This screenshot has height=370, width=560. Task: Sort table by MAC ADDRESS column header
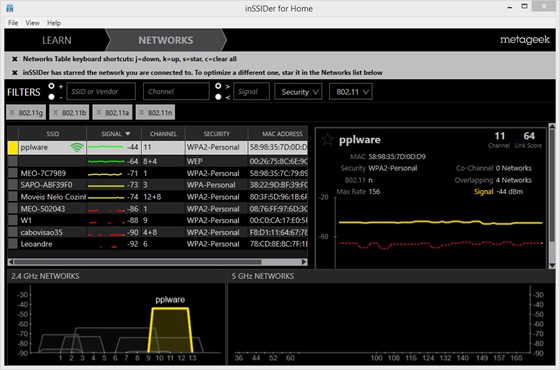point(279,134)
